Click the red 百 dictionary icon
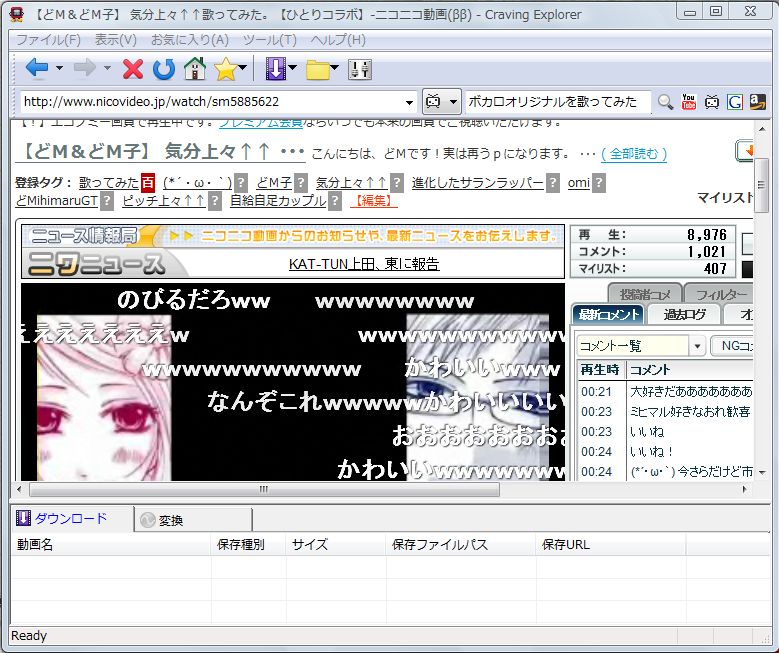The height and width of the screenshot is (653, 779). (148, 183)
